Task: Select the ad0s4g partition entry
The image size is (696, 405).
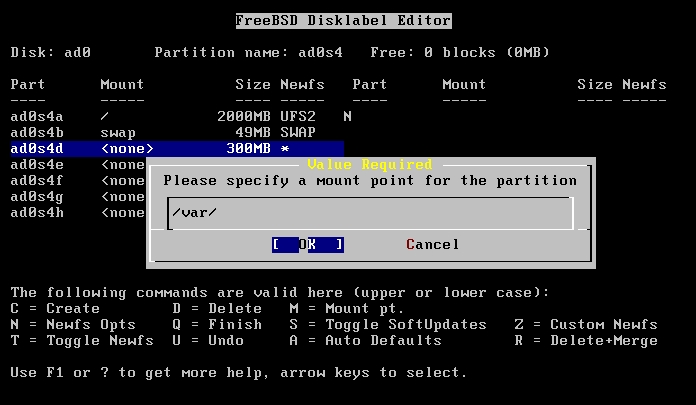Action: (x=37, y=197)
